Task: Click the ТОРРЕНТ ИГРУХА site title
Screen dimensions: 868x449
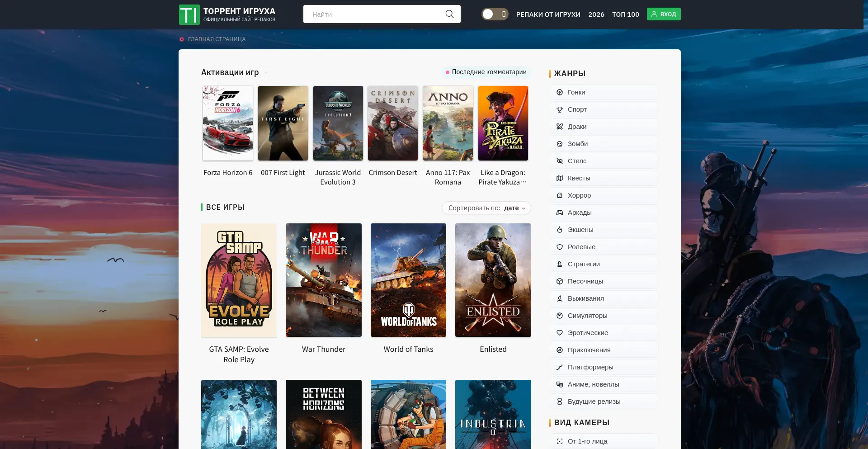Action: (x=239, y=11)
